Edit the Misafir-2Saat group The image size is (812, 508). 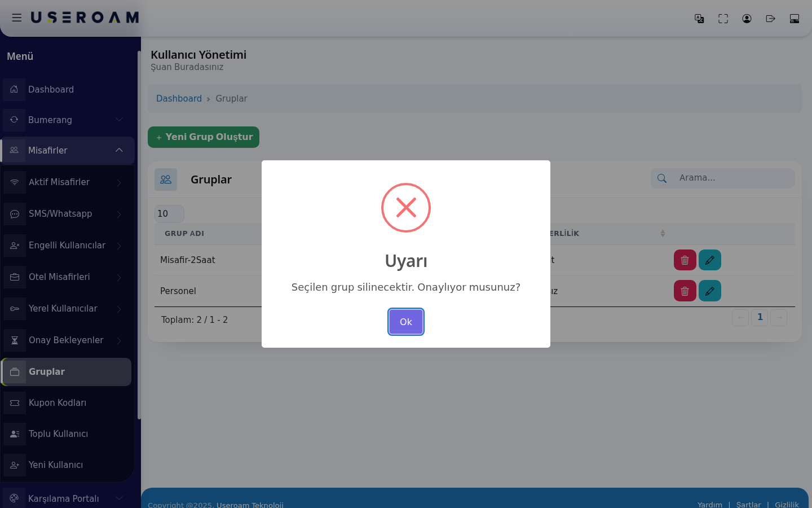click(709, 260)
